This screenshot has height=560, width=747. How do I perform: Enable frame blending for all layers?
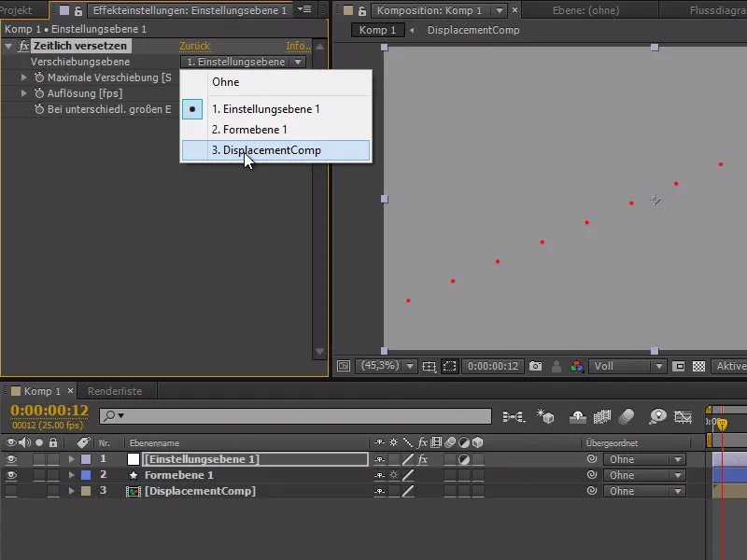601,417
